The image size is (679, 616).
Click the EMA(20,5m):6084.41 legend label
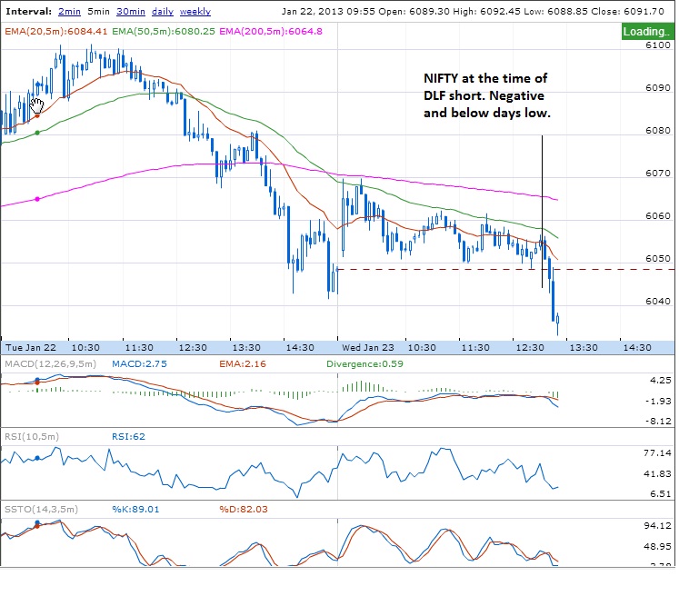pyautogui.click(x=55, y=31)
